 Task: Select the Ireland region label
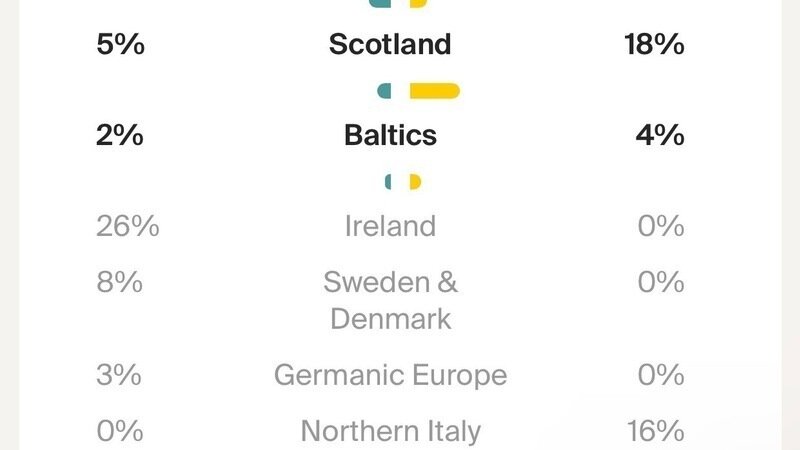click(x=390, y=226)
